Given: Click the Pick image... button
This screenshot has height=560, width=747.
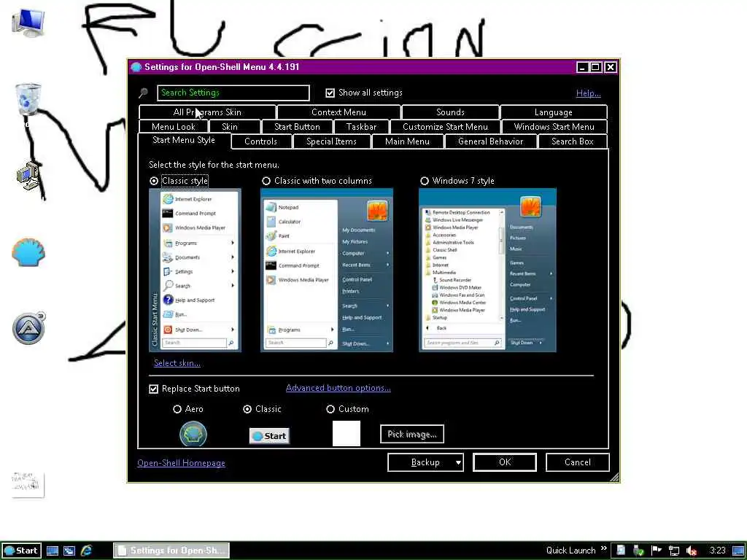Looking at the screenshot, I should (412, 435).
